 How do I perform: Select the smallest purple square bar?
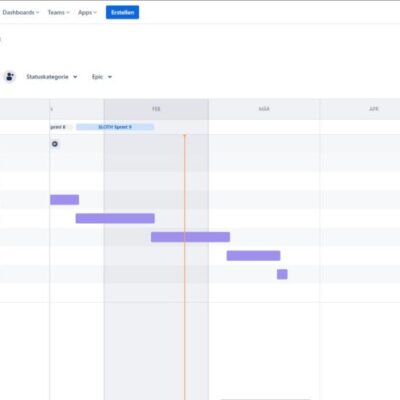click(x=282, y=274)
